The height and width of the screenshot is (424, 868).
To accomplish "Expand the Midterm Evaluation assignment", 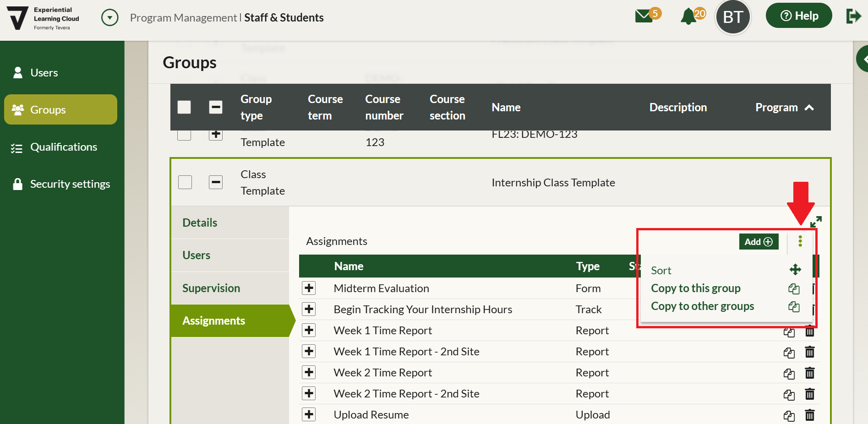I will tap(309, 288).
